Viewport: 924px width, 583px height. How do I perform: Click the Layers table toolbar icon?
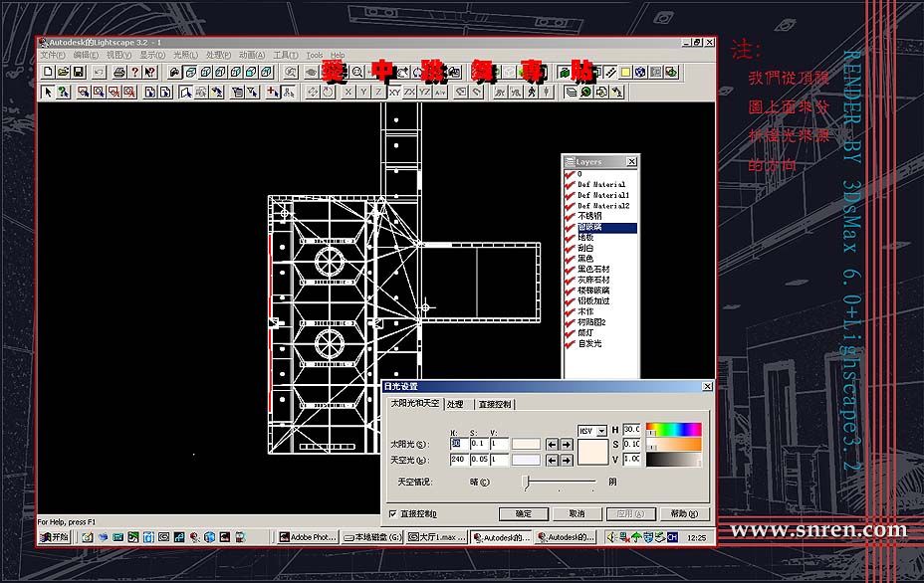point(571,92)
